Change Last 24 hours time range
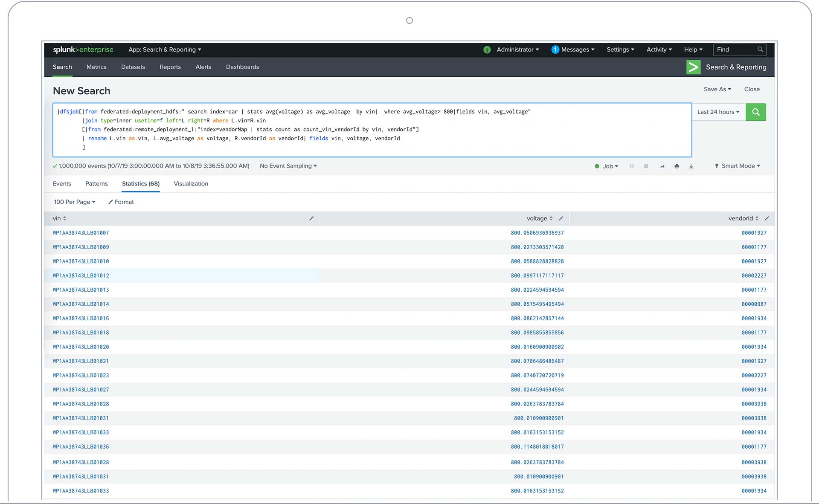 (x=718, y=112)
